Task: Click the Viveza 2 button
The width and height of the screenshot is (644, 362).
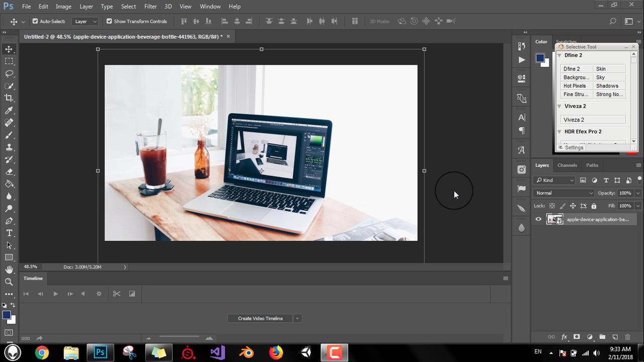Action: 593,120
